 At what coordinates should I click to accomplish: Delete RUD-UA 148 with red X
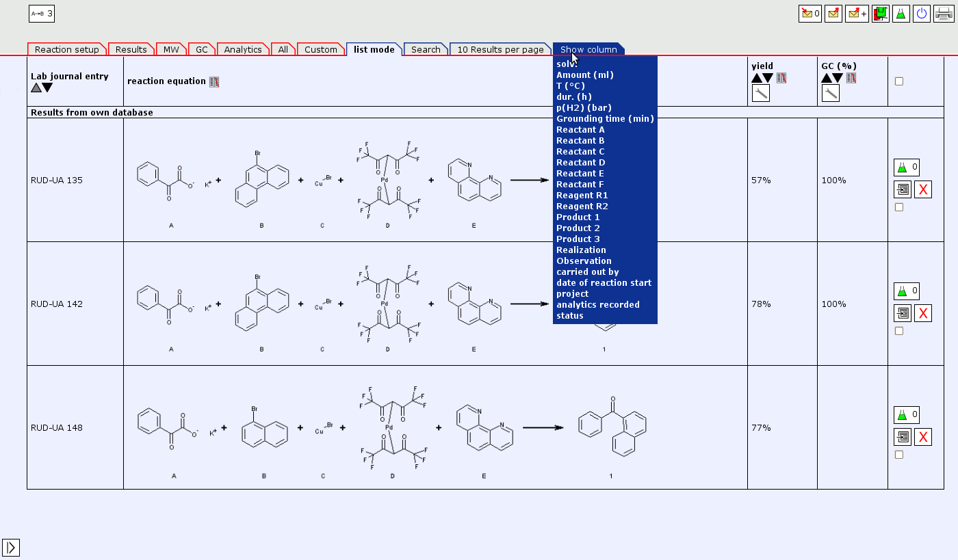tap(923, 437)
